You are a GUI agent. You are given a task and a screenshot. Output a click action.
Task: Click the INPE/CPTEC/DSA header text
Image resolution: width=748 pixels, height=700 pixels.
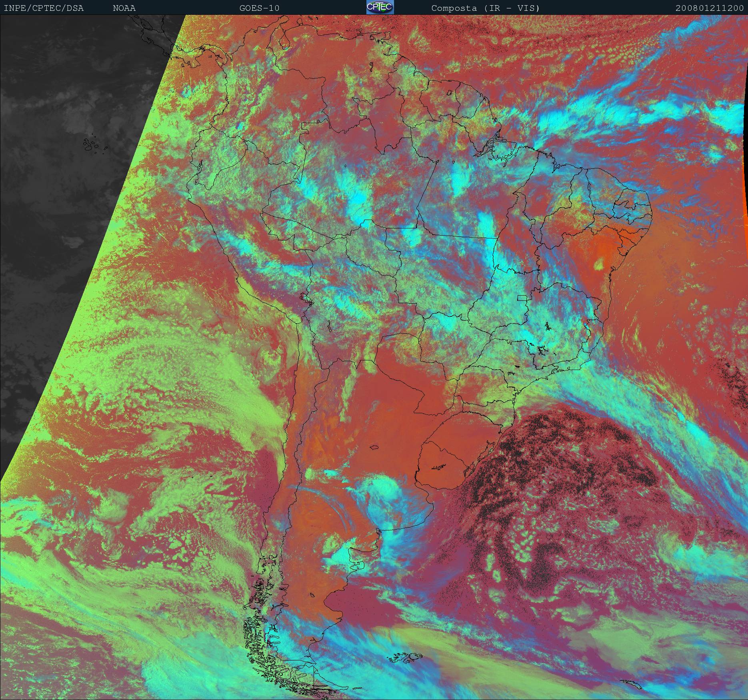pyautogui.click(x=44, y=8)
